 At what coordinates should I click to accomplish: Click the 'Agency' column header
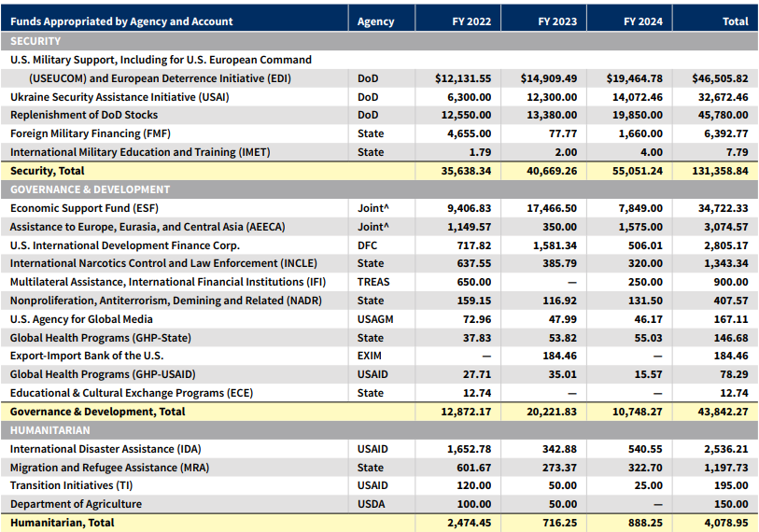375,21
